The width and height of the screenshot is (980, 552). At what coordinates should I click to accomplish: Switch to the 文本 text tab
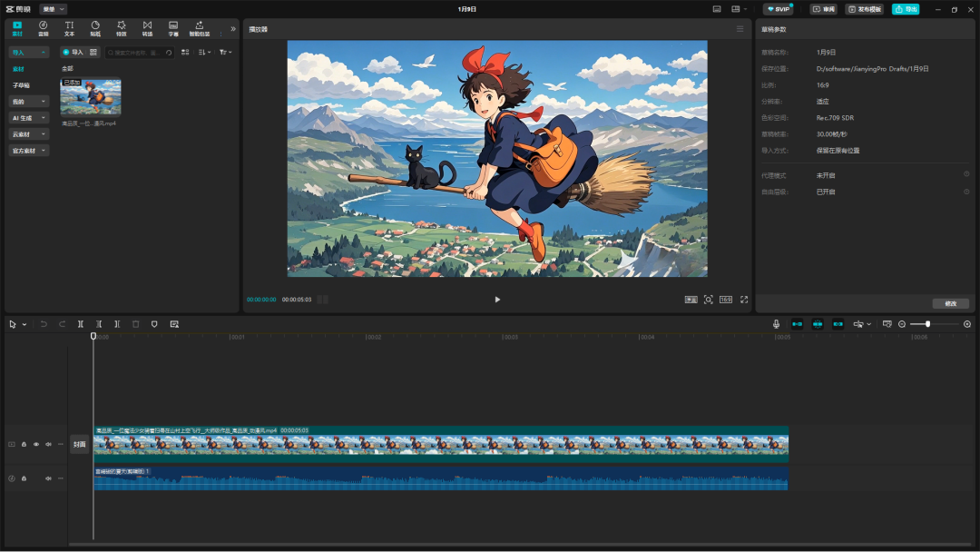point(69,28)
